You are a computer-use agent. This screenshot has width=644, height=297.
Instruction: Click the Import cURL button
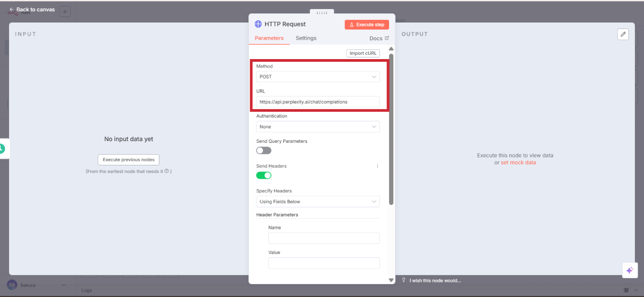(x=363, y=53)
